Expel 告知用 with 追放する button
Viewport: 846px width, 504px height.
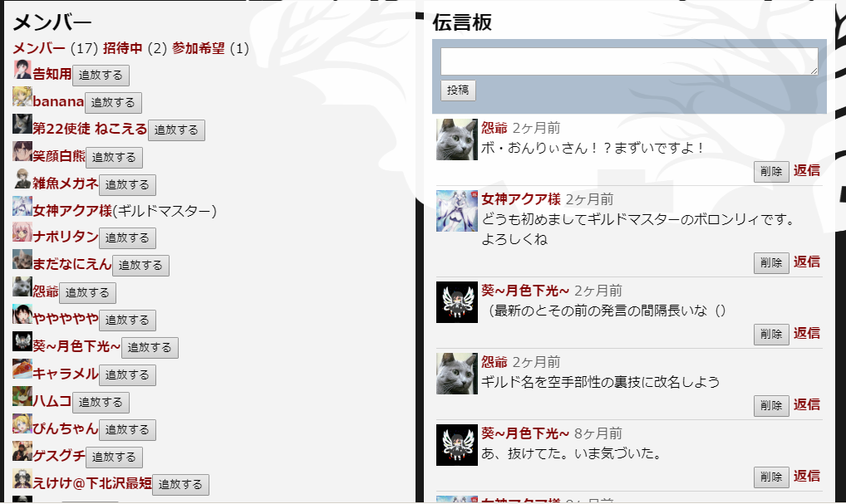click(x=101, y=76)
